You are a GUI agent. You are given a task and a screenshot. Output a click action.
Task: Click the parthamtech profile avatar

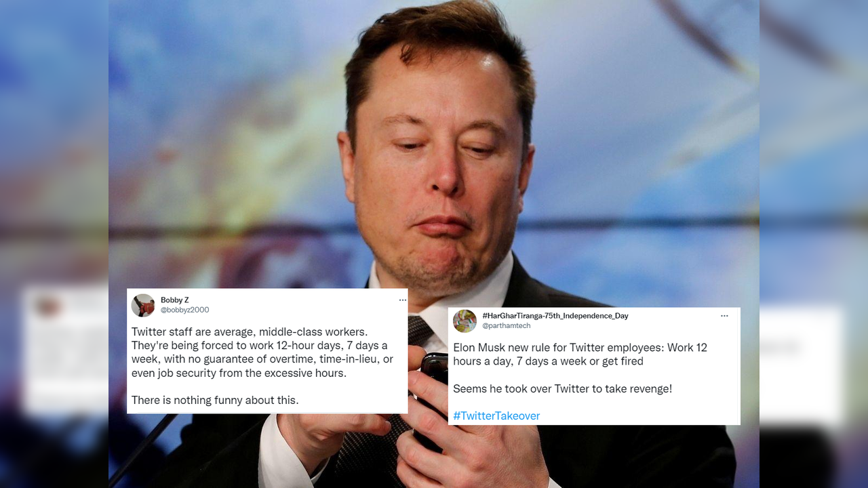click(465, 321)
